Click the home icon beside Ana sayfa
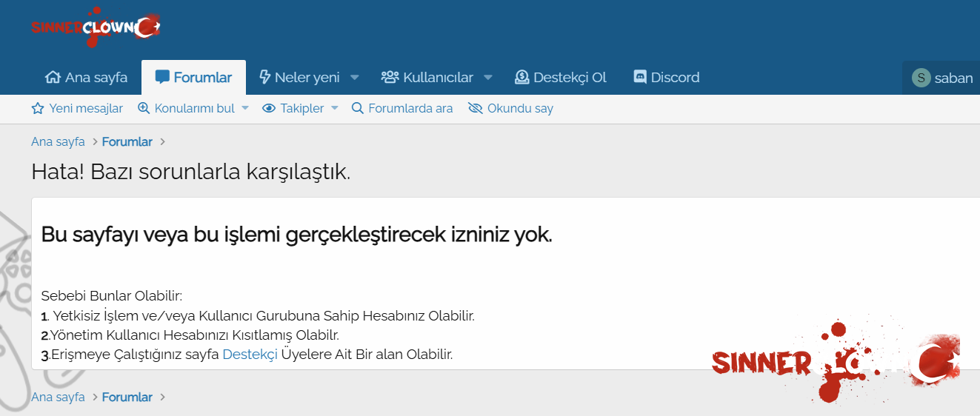 pyautogui.click(x=53, y=78)
